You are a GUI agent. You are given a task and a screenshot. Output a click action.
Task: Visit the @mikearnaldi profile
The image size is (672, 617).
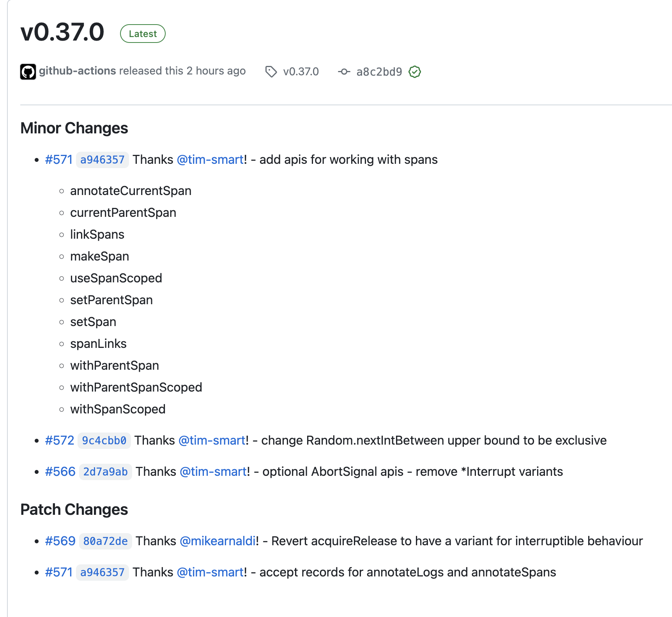(218, 541)
